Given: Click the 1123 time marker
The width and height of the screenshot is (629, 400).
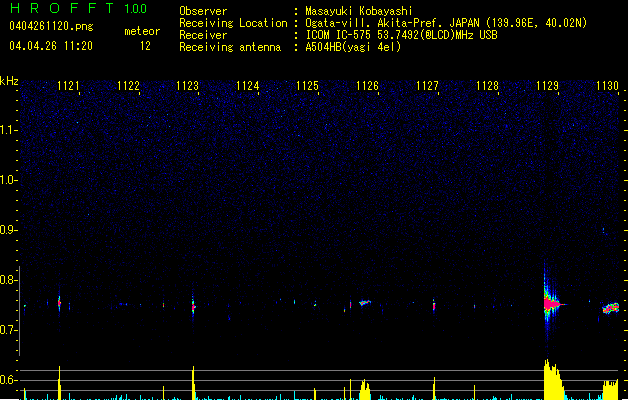Looking at the screenshot, I should [x=187, y=86].
